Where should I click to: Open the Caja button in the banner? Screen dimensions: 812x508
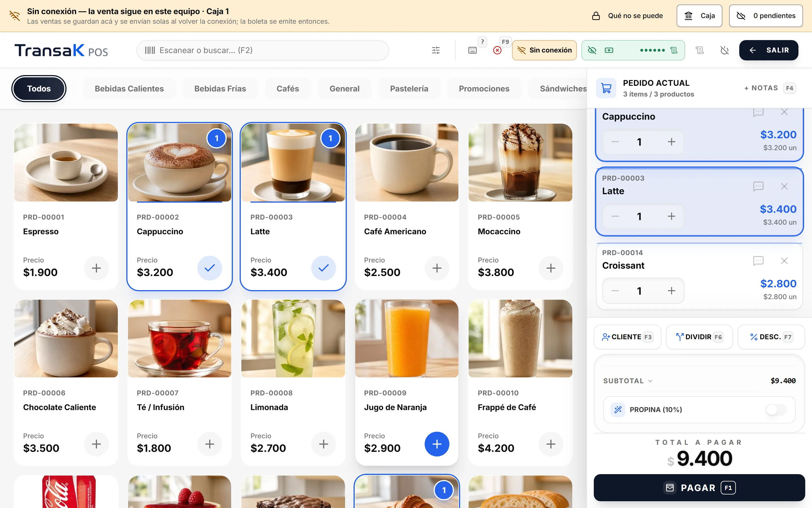(x=699, y=16)
